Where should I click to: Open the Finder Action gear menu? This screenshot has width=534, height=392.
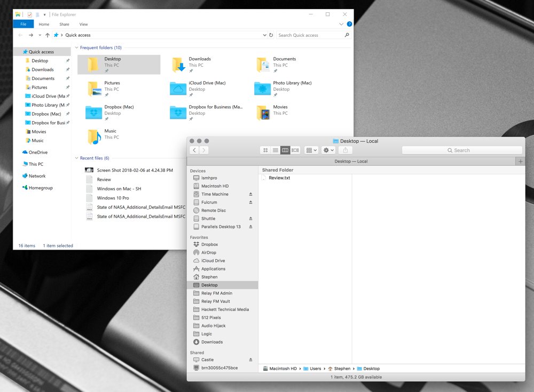328,150
